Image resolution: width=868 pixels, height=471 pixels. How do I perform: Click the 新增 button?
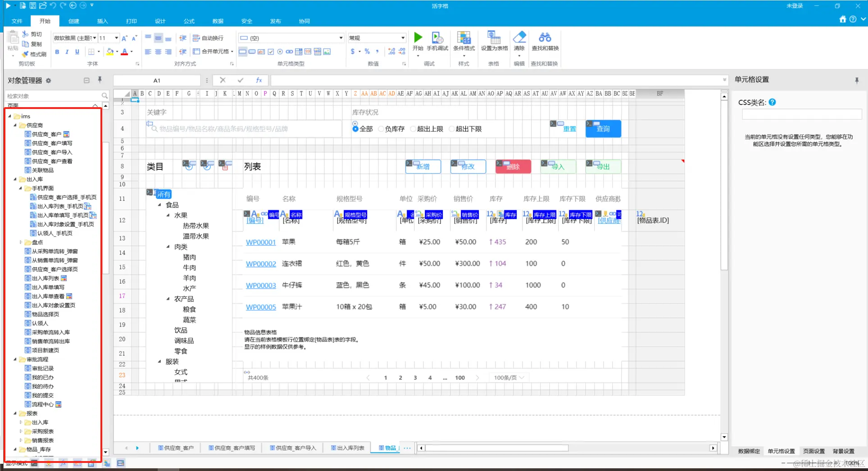point(423,167)
